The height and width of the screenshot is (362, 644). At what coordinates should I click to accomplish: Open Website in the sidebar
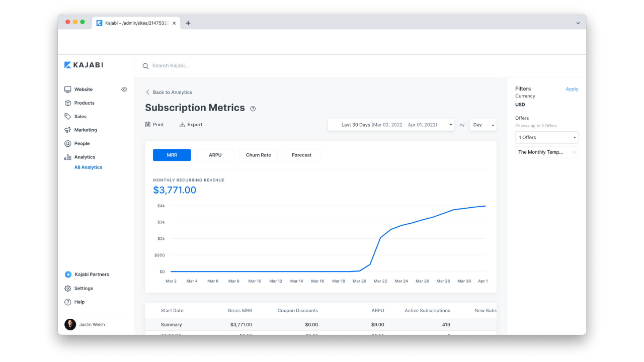84,89
